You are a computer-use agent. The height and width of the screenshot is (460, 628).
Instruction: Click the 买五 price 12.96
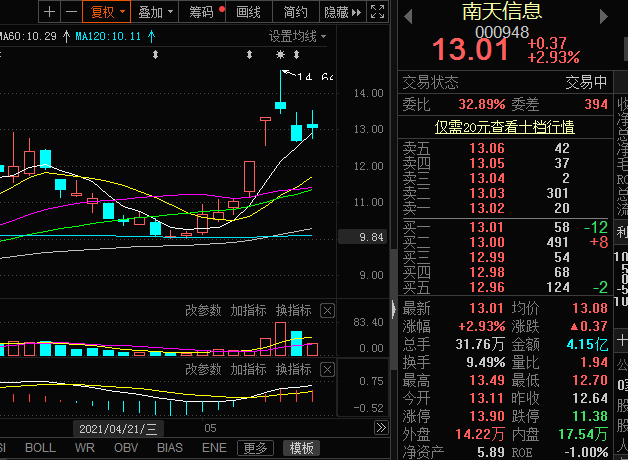[x=487, y=287]
